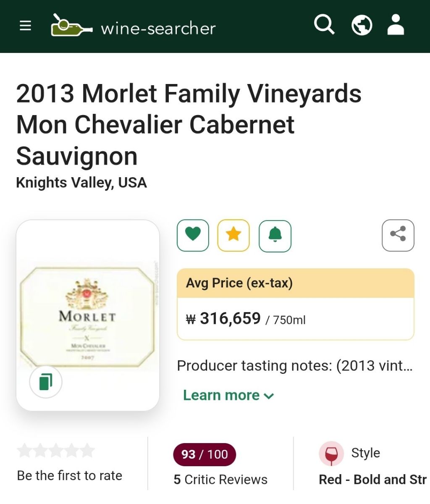The width and height of the screenshot is (430, 504).
Task: Open the hamburger navigation menu
Action: [26, 26]
